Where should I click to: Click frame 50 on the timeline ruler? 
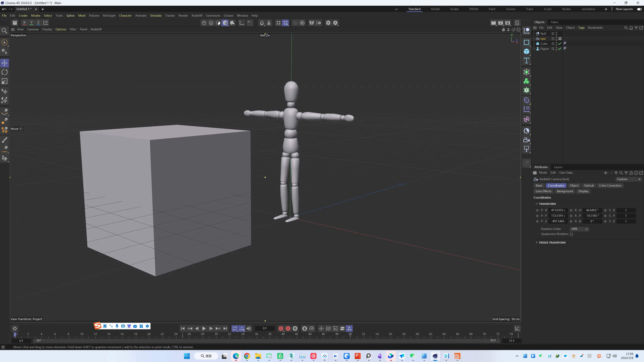tap(350, 334)
